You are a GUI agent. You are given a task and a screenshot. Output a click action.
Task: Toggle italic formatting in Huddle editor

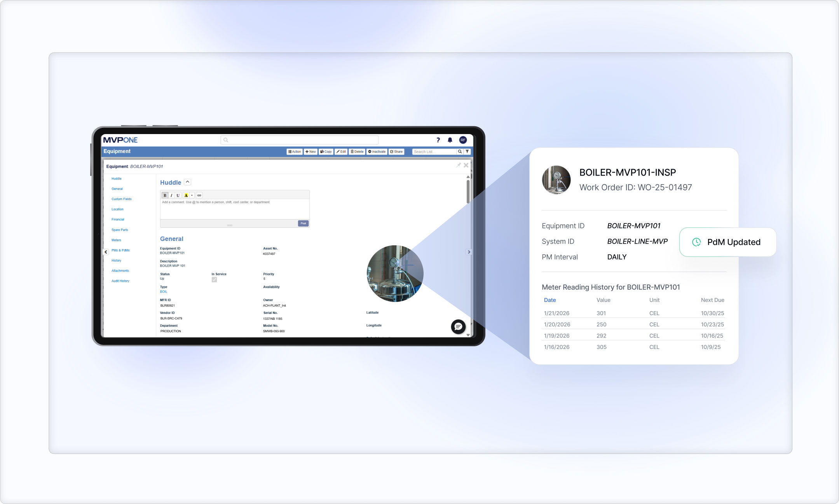point(171,195)
